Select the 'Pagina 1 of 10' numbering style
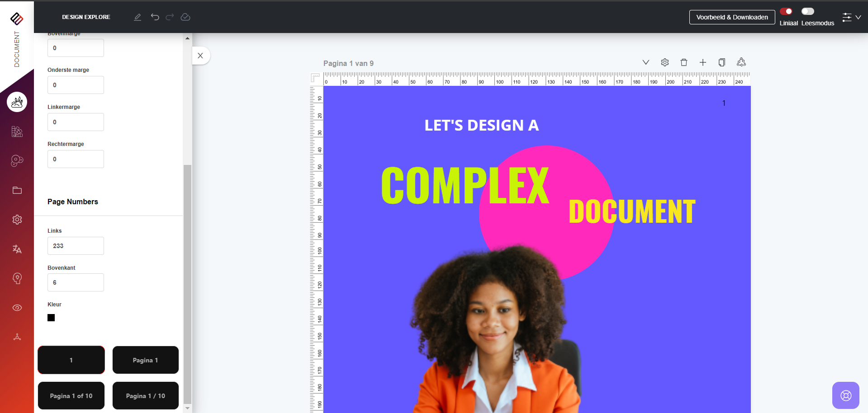Screen dimensions: 868x413 [71, 396]
